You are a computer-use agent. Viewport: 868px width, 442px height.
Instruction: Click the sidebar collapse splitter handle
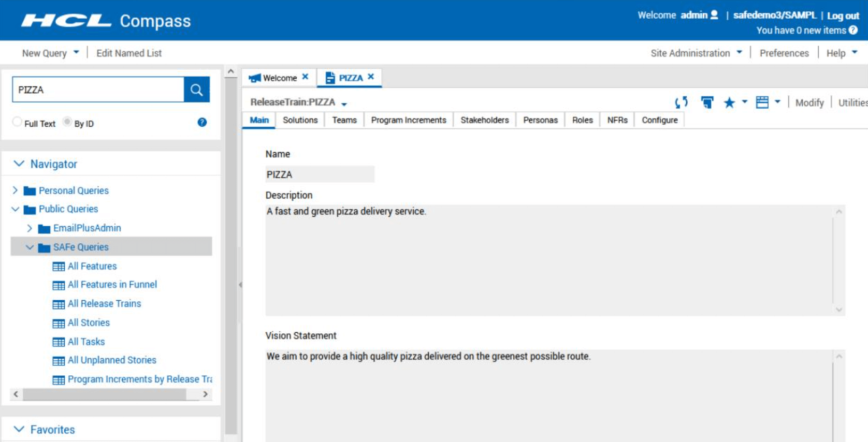pyautogui.click(x=240, y=285)
